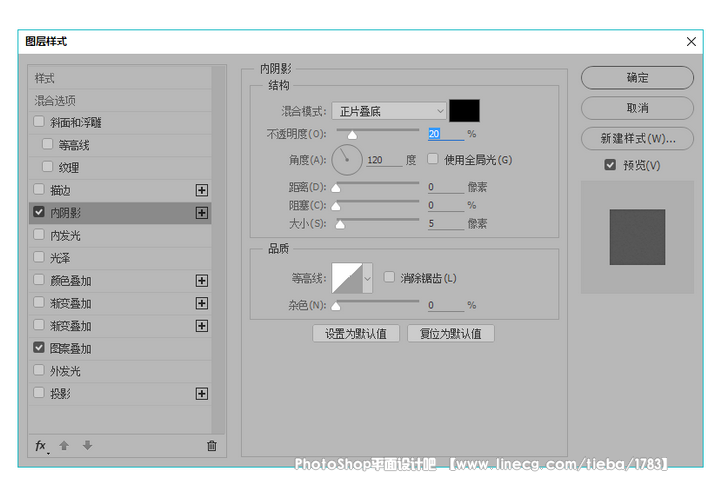The image size is (718, 481).
Task: Open the black shadow color swatch
Action: pyautogui.click(x=464, y=111)
